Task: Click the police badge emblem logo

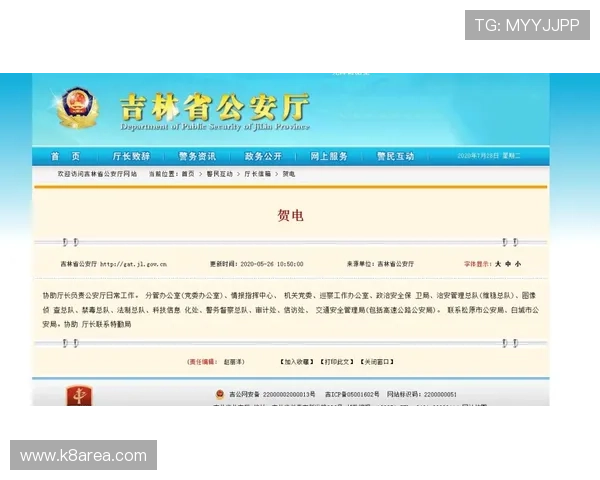Action: coord(78,107)
